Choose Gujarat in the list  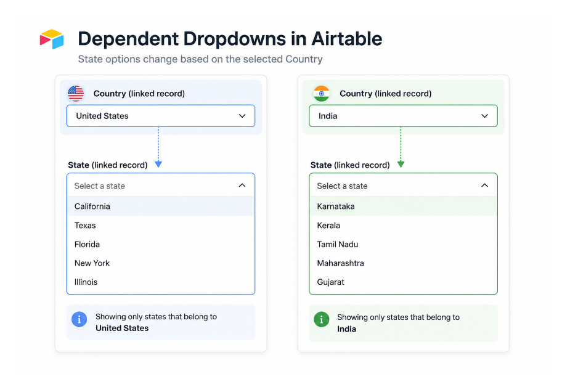pyautogui.click(x=403, y=282)
